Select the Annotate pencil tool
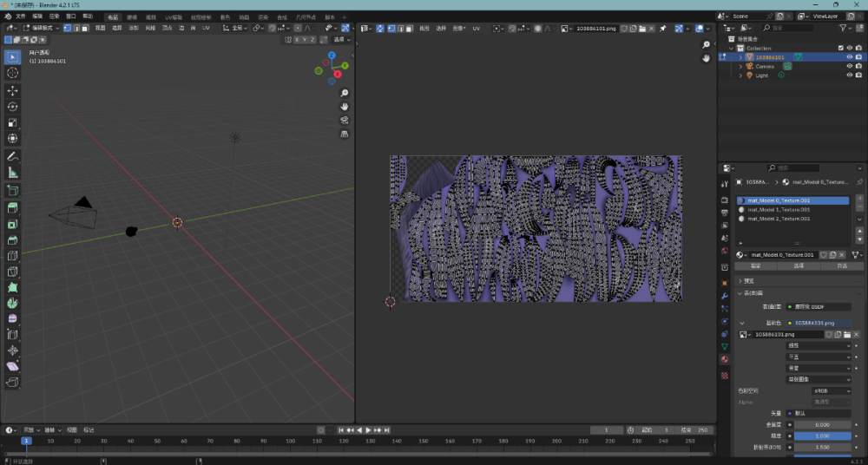The width and height of the screenshot is (868, 465). click(x=13, y=157)
